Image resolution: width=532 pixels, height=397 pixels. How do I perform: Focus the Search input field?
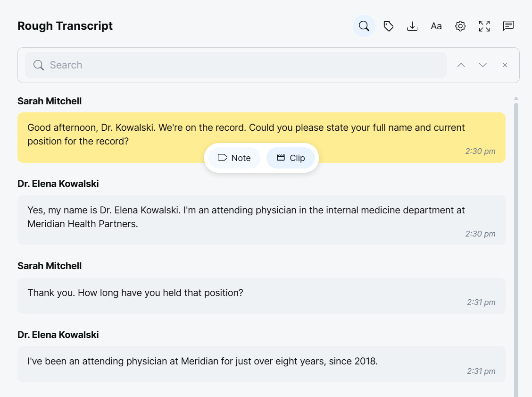(236, 65)
